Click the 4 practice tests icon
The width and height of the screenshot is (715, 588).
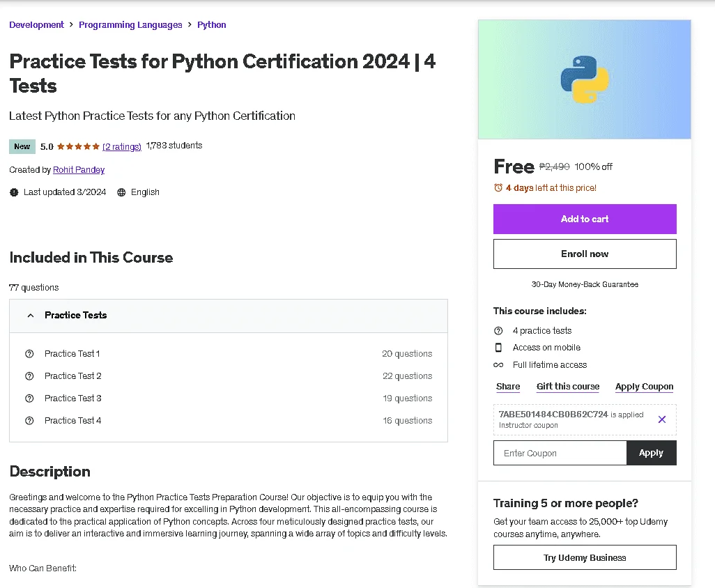498,330
